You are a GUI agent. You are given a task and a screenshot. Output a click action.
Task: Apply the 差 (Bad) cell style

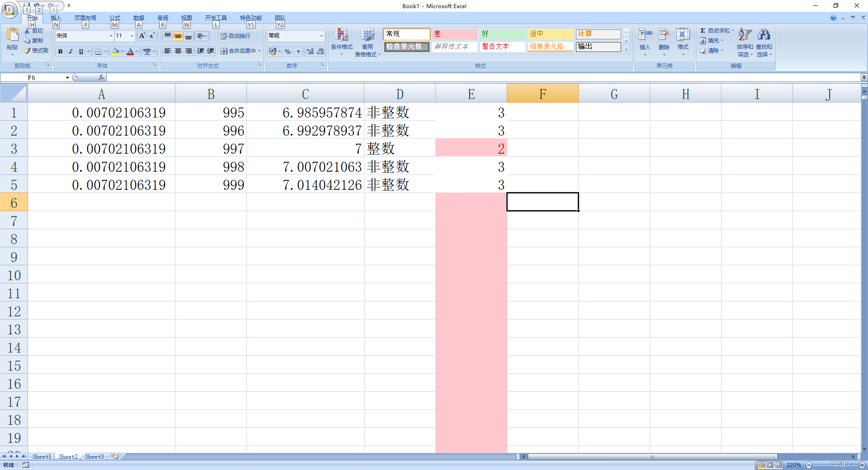click(x=455, y=34)
